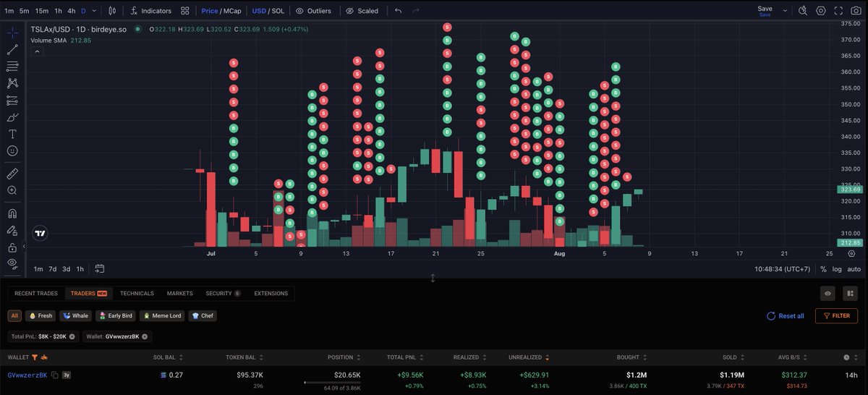Open the emoji sticker tool
The image size is (868, 395).
pyautogui.click(x=12, y=150)
